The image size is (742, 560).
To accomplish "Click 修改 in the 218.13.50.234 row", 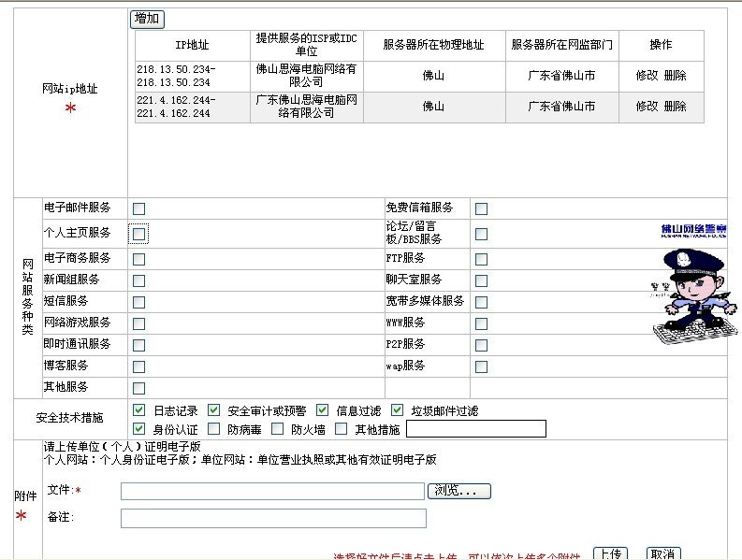I will pyautogui.click(x=647, y=75).
